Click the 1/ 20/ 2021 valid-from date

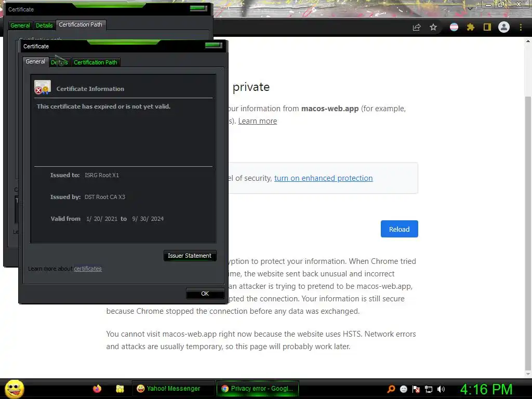point(102,219)
